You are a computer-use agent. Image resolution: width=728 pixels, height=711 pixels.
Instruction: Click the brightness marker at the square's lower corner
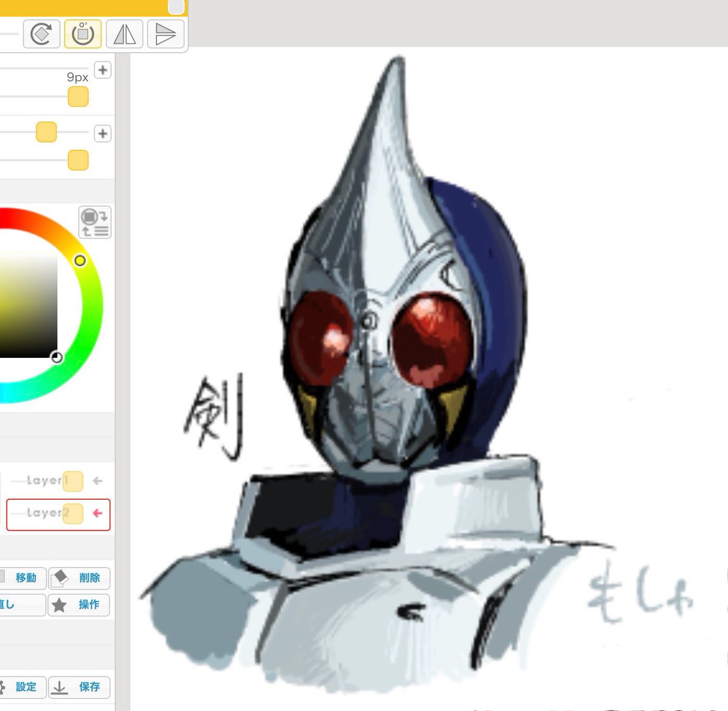point(56,357)
